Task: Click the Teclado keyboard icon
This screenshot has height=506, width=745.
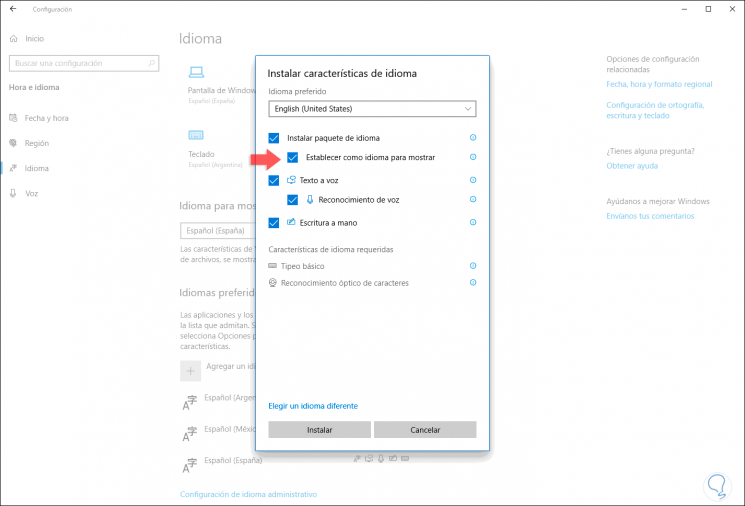Action: click(x=196, y=135)
